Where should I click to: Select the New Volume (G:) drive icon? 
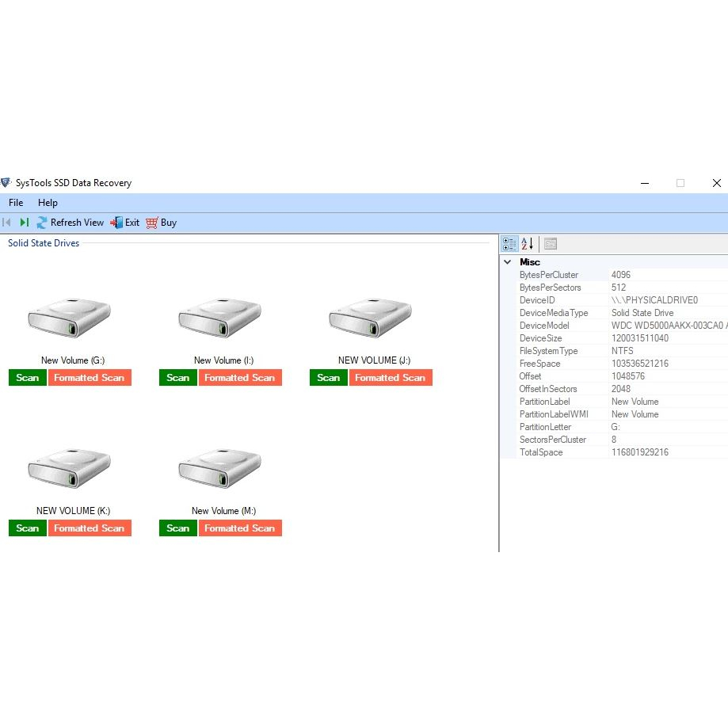tap(69, 318)
